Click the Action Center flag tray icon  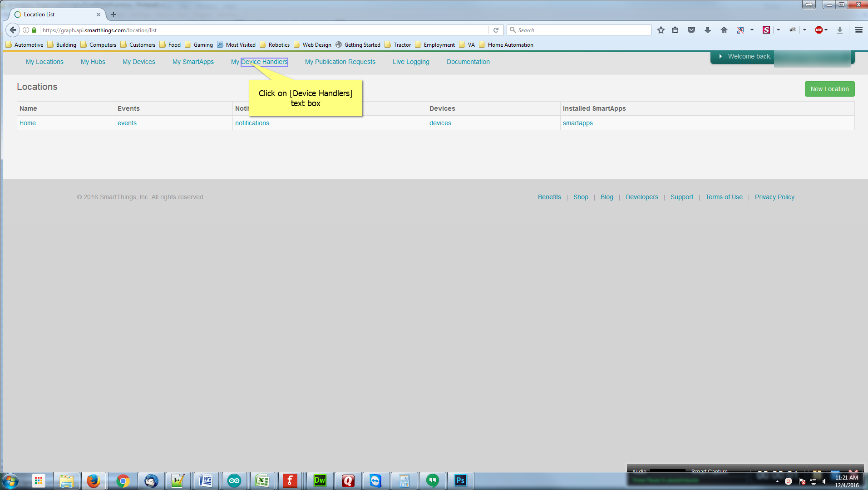pyautogui.click(x=802, y=481)
